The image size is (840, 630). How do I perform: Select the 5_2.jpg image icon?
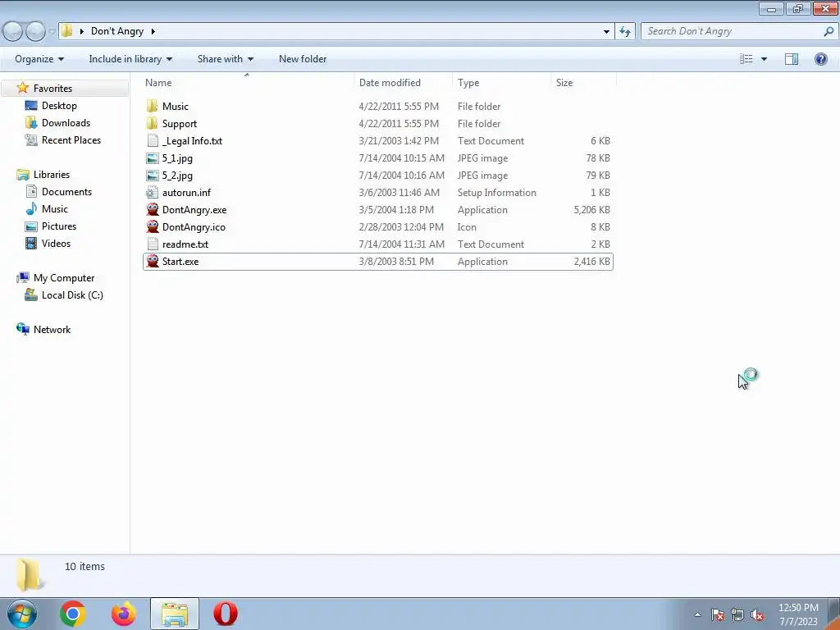[152, 176]
